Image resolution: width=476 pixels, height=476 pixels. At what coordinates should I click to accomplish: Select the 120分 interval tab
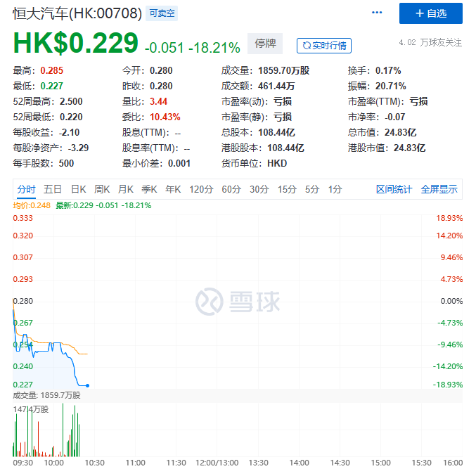[x=201, y=189]
